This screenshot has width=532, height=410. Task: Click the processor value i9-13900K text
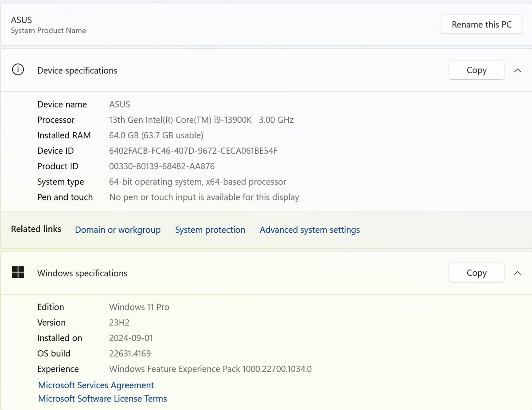click(201, 120)
